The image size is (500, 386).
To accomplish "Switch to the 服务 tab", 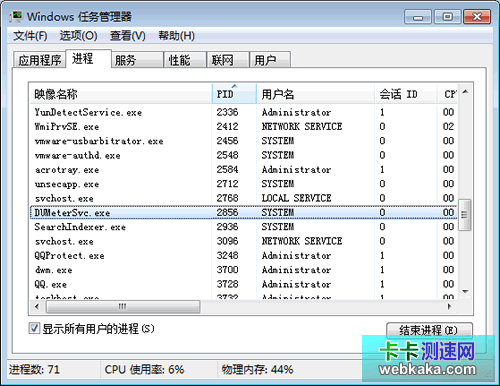I will tap(137, 60).
